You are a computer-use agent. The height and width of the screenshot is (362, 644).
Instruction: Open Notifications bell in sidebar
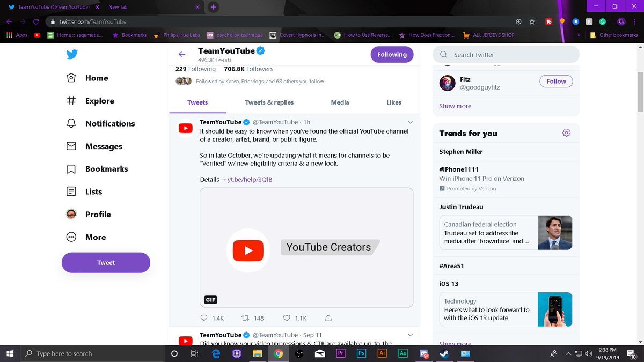click(x=100, y=123)
